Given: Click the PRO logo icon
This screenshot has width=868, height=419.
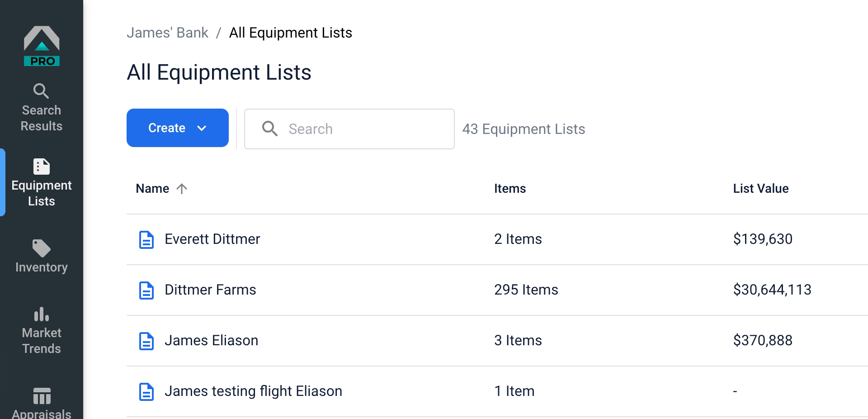Looking at the screenshot, I should (42, 46).
